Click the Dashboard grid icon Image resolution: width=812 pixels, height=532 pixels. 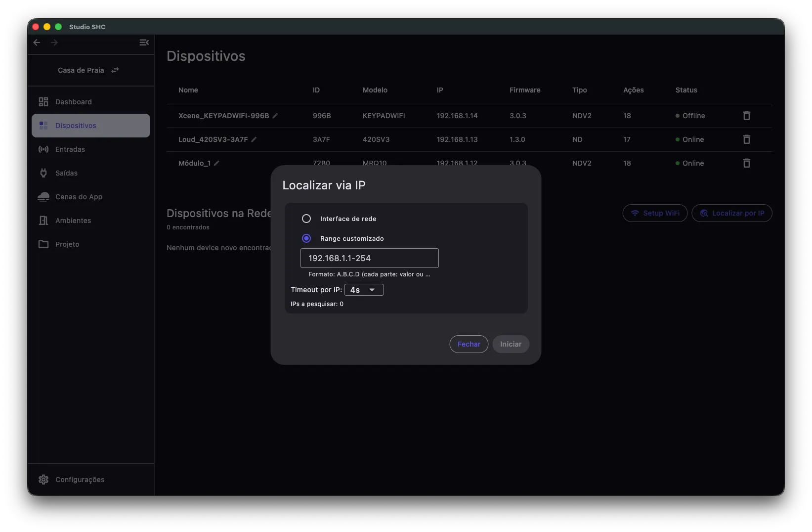[43, 102]
